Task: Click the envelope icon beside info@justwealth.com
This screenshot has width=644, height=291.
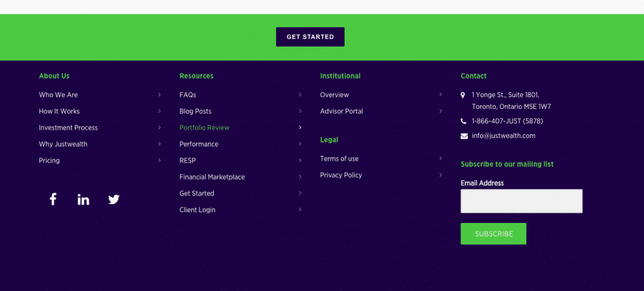Action: (464, 136)
